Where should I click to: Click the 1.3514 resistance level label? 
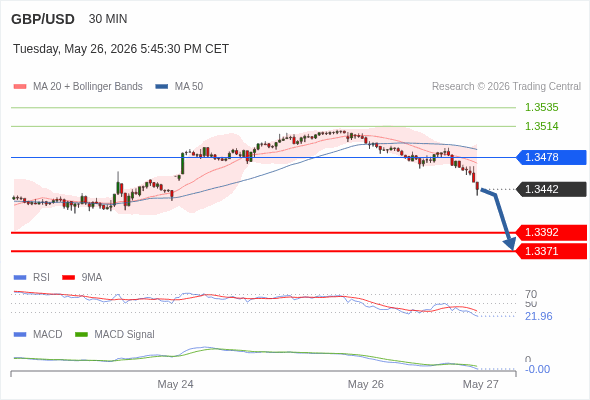point(541,126)
